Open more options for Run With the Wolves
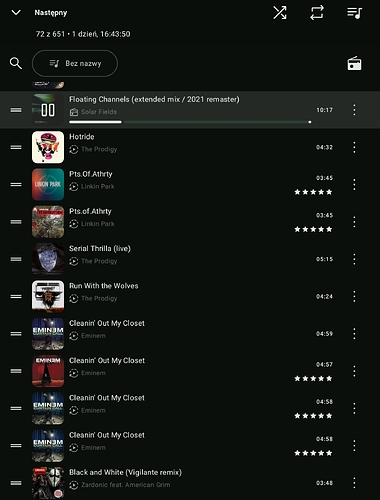Viewport: 380px width, 500px height. [354, 297]
